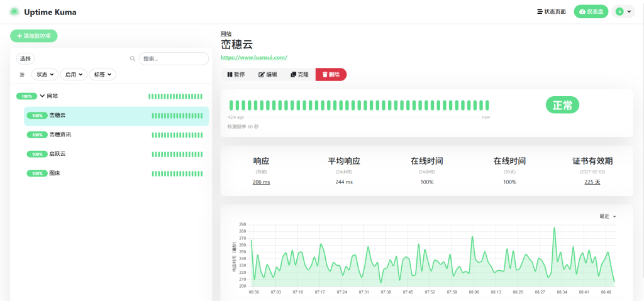Focus the 搜索 search input field

[x=174, y=58]
